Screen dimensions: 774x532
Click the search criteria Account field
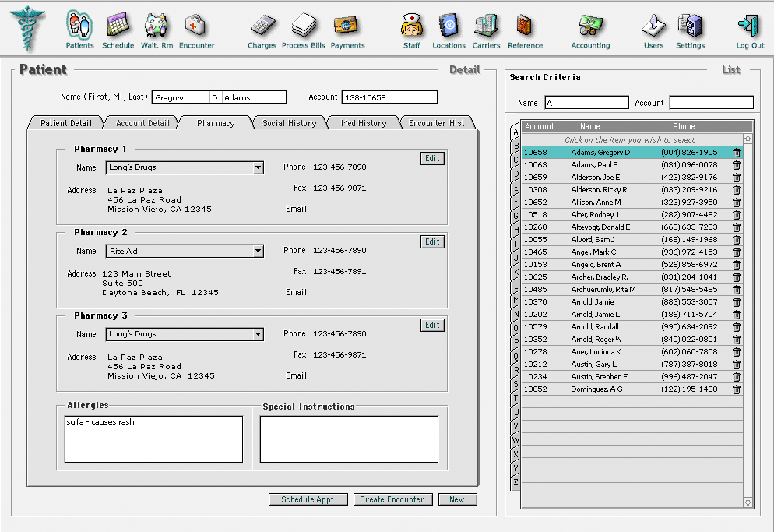(x=711, y=103)
